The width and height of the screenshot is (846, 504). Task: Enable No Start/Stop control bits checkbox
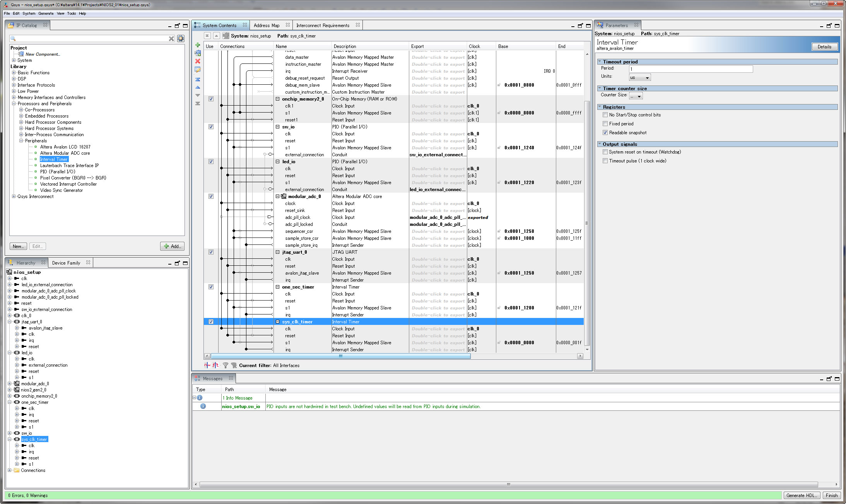(605, 115)
